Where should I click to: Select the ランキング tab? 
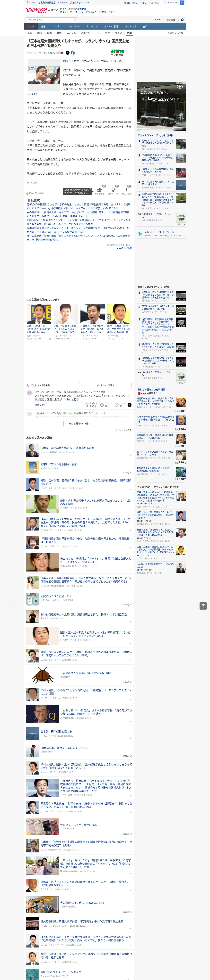tap(130, 26)
